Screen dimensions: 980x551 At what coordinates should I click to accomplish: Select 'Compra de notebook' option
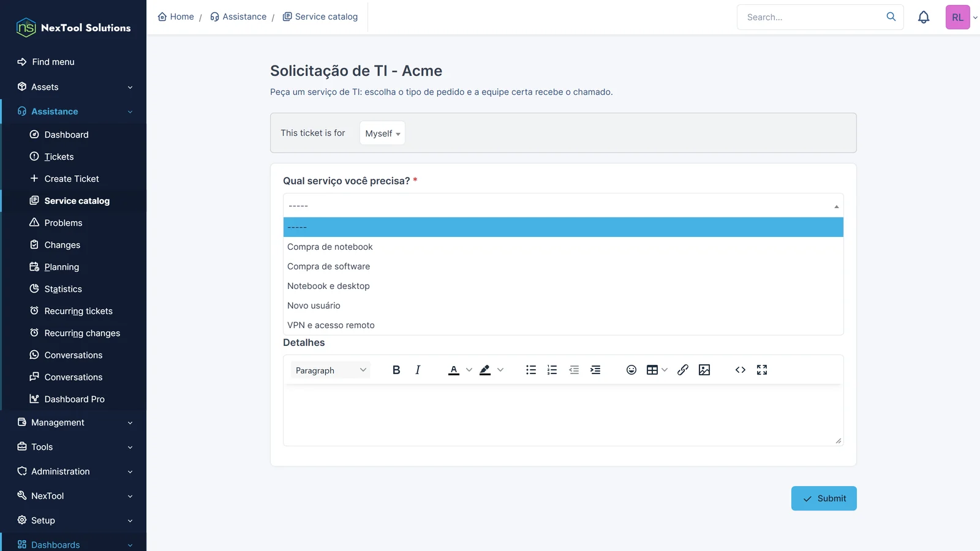563,247
